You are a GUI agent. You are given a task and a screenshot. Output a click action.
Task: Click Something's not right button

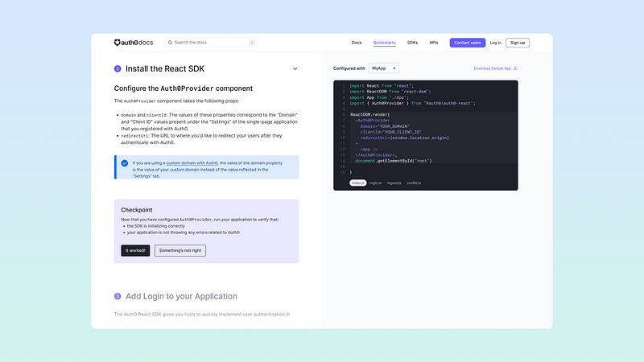[x=180, y=250]
